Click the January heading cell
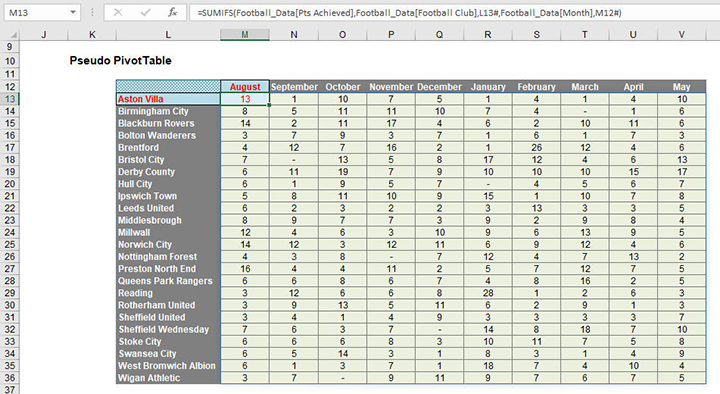The image size is (720, 394). (488, 86)
